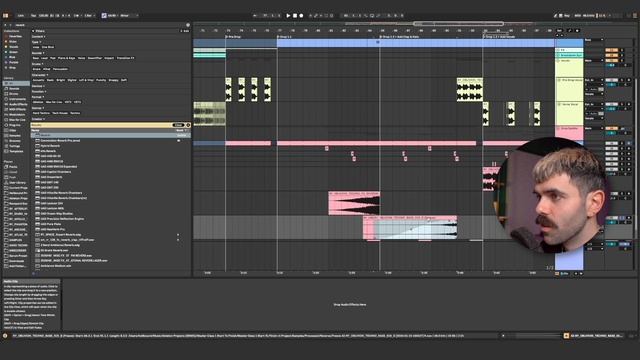
Task: Click Edit in the browser filters header
Action: click(185, 31)
